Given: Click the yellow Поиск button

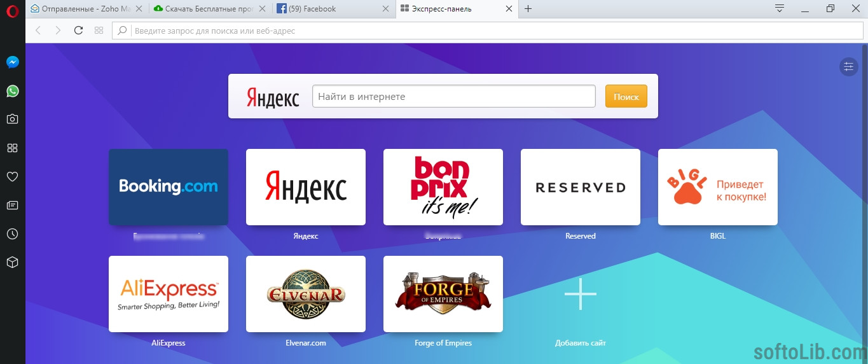Looking at the screenshot, I should point(626,97).
